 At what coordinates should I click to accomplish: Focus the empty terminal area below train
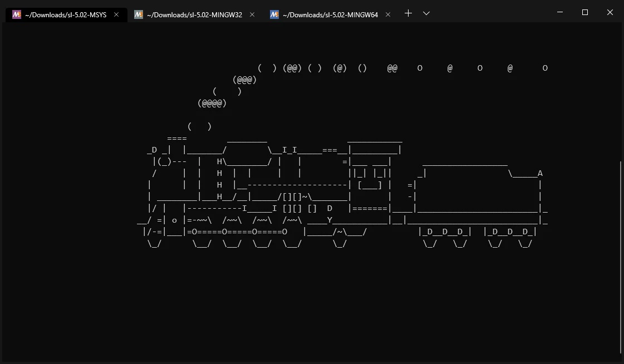(x=311, y=306)
